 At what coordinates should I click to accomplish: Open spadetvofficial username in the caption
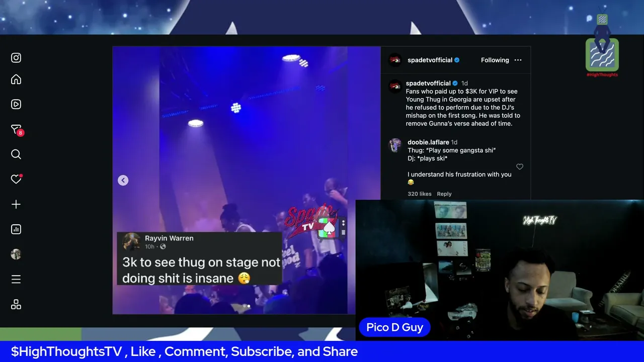coord(428,83)
